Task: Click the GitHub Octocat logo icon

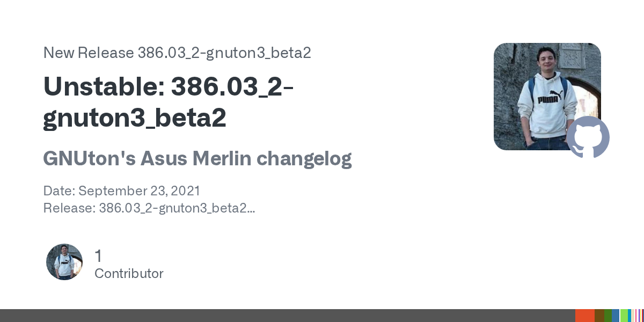Action: (588, 137)
